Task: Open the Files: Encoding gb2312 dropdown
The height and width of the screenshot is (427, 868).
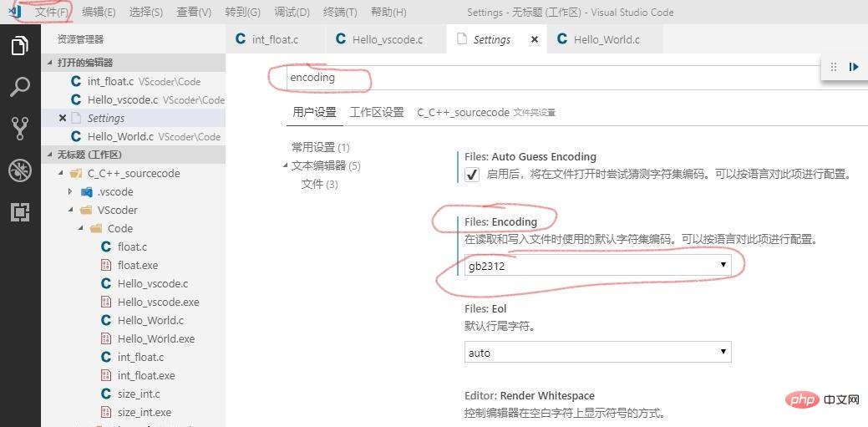Action: 598,266
